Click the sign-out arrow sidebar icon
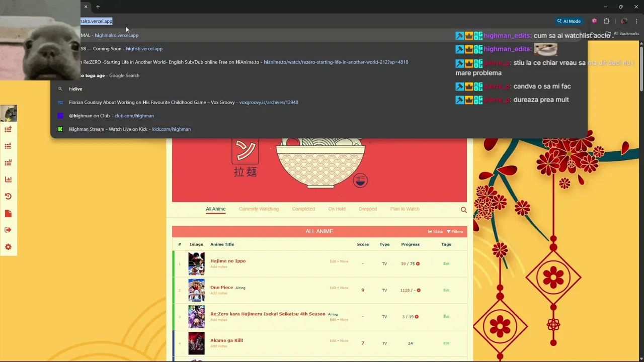The height and width of the screenshot is (362, 644). (8, 230)
